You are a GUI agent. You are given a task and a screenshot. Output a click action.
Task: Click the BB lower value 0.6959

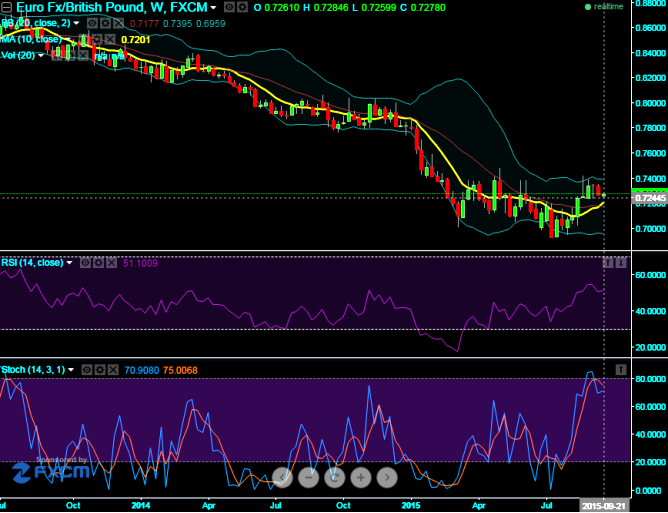coord(211,23)
